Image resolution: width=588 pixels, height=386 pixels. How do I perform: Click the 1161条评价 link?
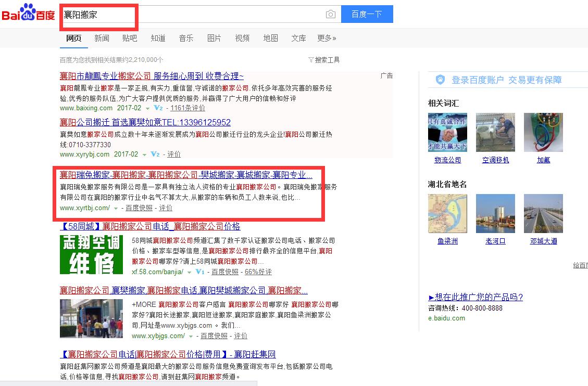click(187, 108)
